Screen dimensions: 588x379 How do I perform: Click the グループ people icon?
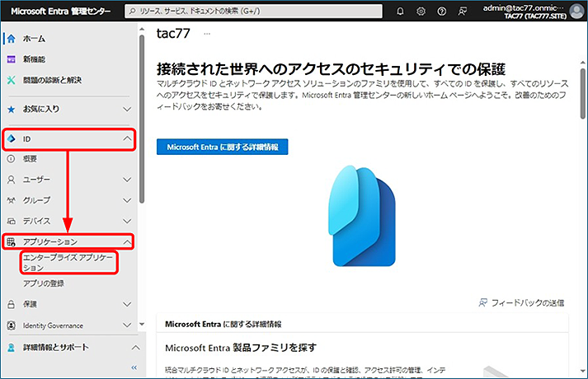pyautogui.click(x=12, y=200)
